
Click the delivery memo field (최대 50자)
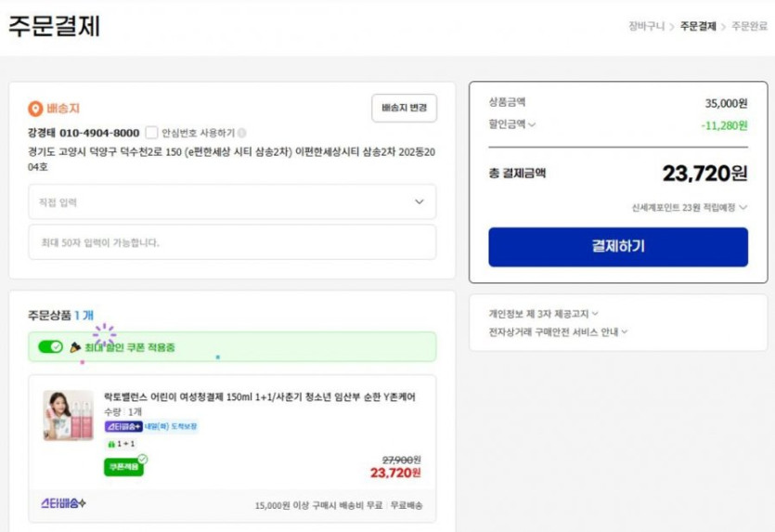pos(232,242)
